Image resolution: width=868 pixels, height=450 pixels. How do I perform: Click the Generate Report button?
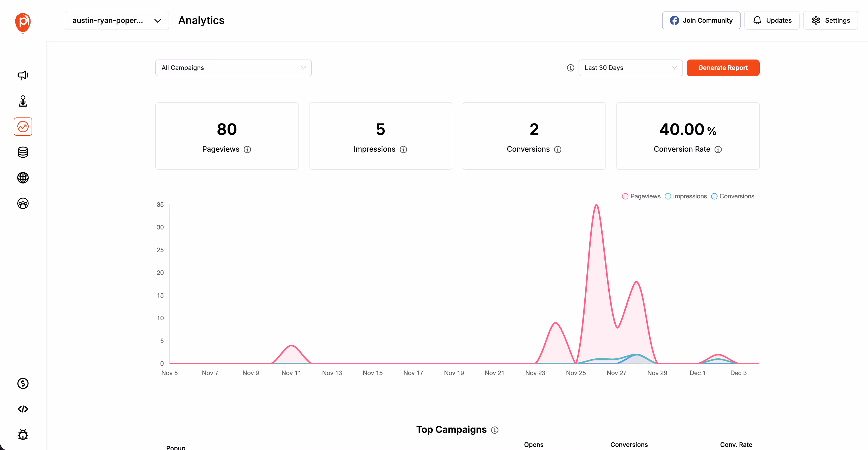(x=723, y=68)
